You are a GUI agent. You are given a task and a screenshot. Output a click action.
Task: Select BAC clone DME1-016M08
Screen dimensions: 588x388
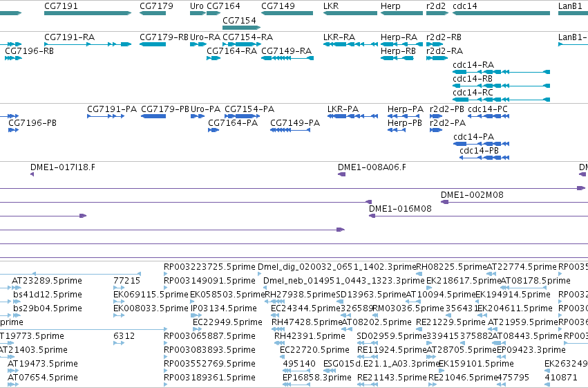(400, 209)
